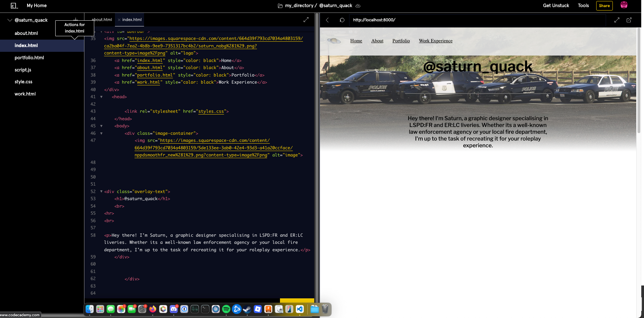
Task: Collapse the @saturn_quack folder chevron
Action: (10, 20)
